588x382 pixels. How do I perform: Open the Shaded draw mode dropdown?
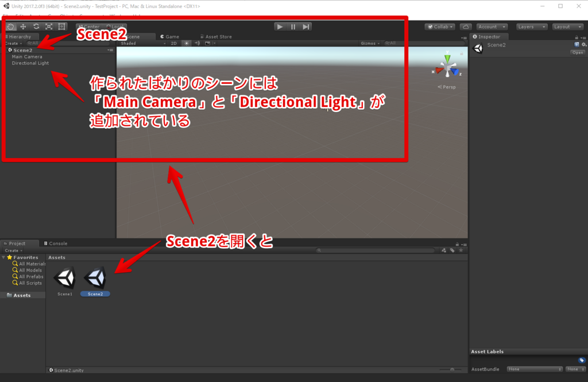point(142,43)
